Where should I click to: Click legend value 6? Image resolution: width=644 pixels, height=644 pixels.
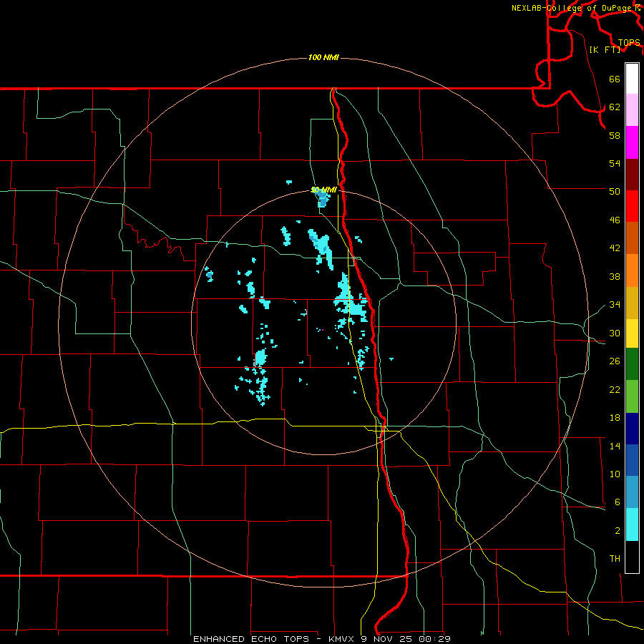click(618, 502)
